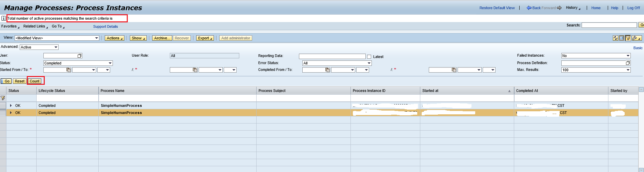Open the Show menu button
The width and height of the screenshot is (644, 172).
(x=138, y=38)
